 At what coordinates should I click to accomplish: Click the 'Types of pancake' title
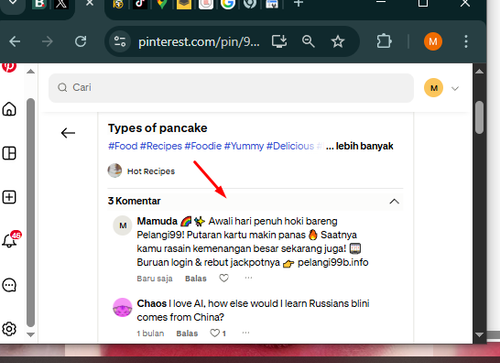(x=158, y=128)
